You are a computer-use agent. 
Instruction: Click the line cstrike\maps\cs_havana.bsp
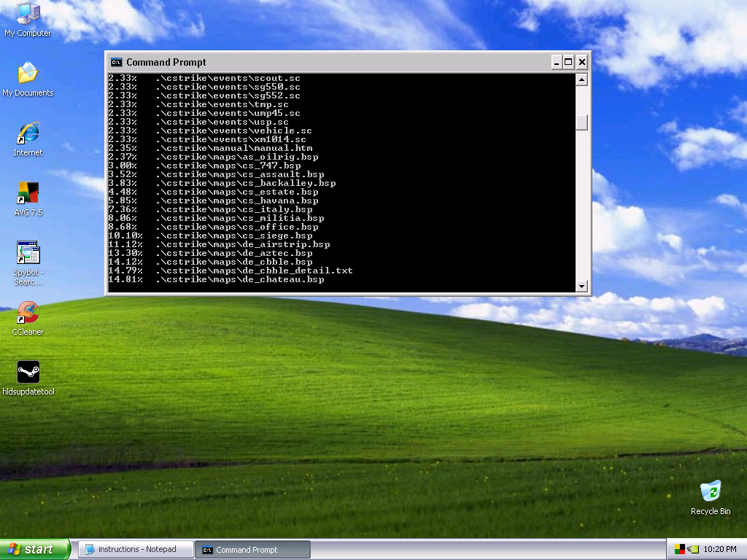(237, 201)
